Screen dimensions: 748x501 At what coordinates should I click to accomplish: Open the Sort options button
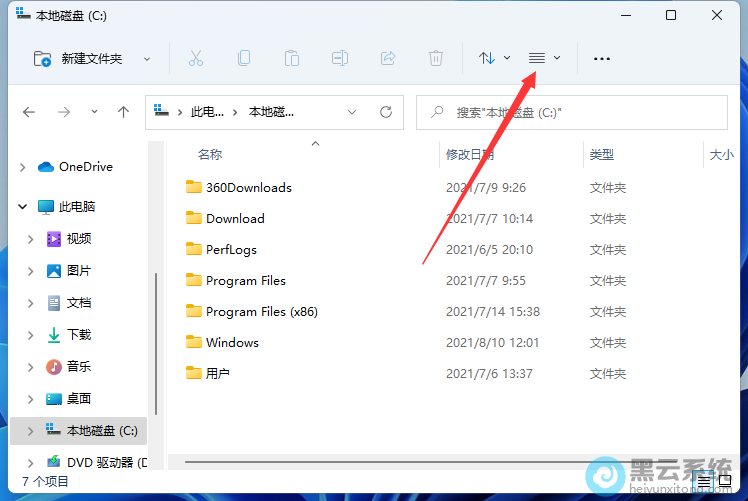(x=494, y=58)
